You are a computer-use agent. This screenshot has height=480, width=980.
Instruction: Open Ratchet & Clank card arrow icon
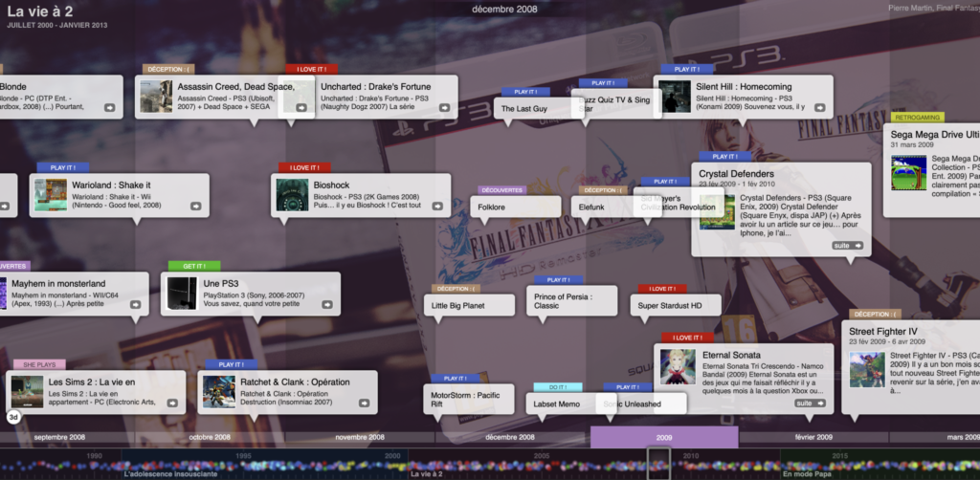click(366, 404)
